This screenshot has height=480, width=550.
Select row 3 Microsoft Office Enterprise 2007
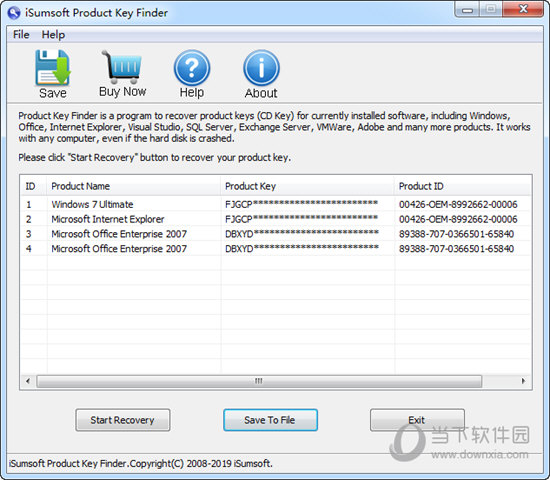point(275,234)
